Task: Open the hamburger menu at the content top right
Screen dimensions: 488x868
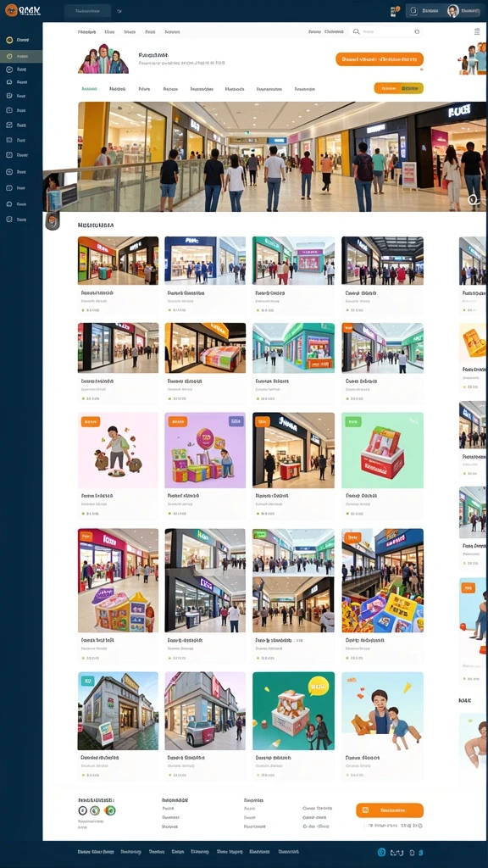Action: click(477, 31)
